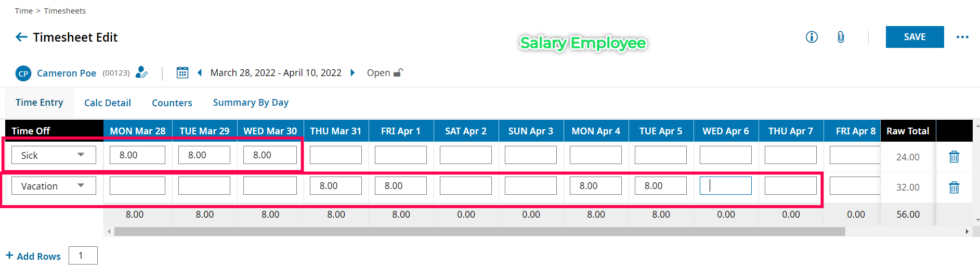
Task: Switch to the Calc Detail tab
Action: 108,103
